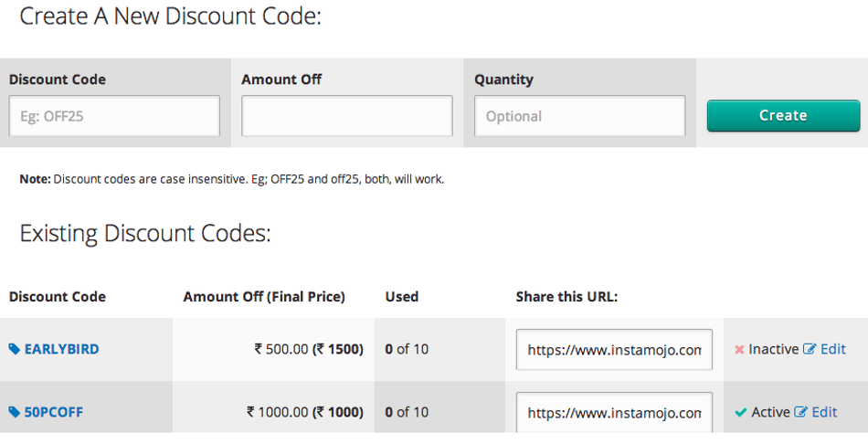The height and width of the screenshot is (444, 868).
Task: Click the Edit link in EARLYBIRD row
Action: pos(832,349)
